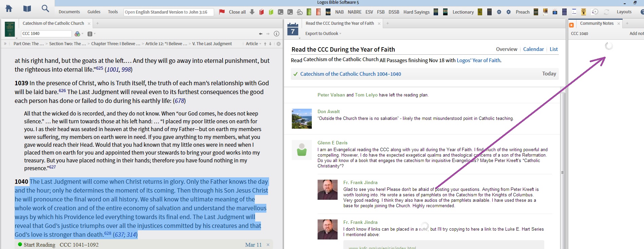This screenshot has width=644, height=249.
Task: Close the locator bar with the X
Action: [279, 44]
